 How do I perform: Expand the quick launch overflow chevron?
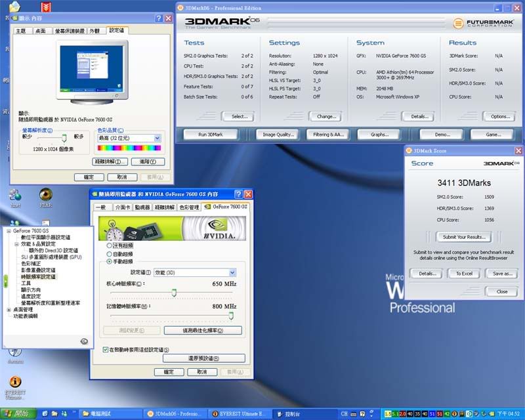(x=74, y=411)
